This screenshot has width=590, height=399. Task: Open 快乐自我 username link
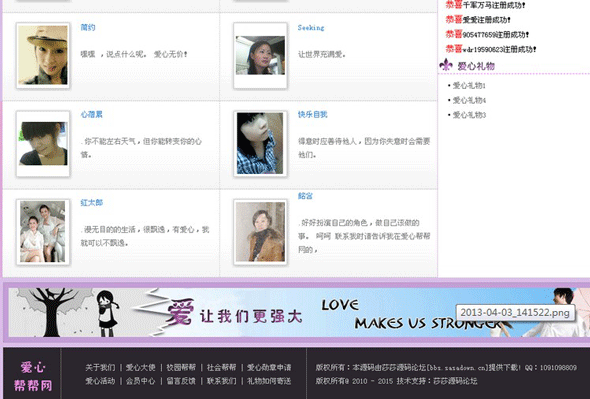pyautogui.click(x=312, y=114)
